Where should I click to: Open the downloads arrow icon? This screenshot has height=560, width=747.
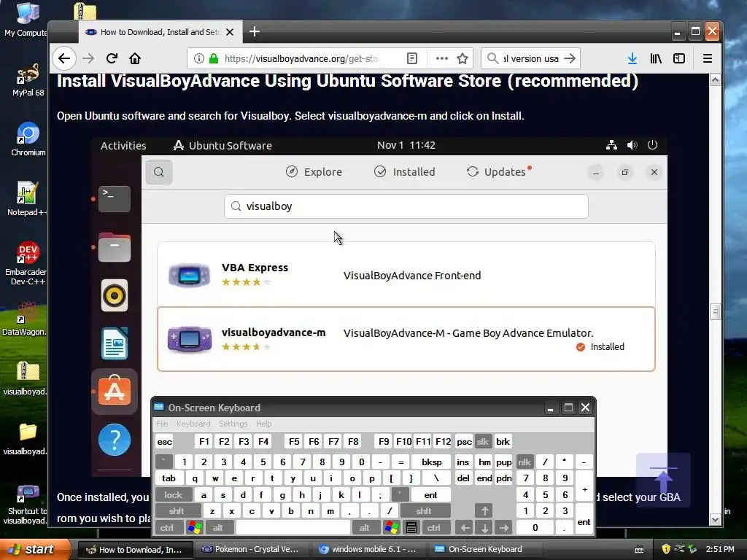(632, 58)
